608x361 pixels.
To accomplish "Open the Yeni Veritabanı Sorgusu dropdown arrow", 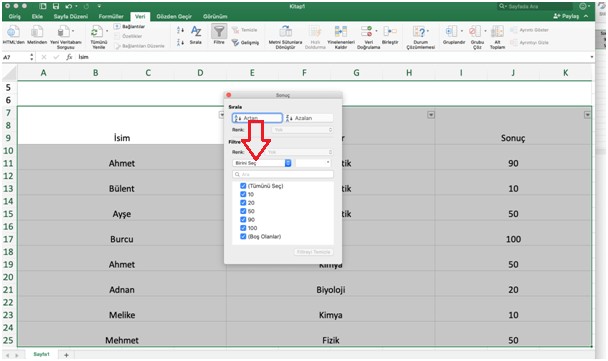I will [73, 31].
